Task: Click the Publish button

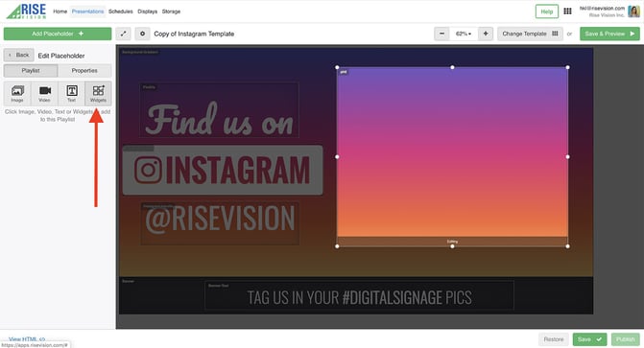Action: click(x=626, y=339)
